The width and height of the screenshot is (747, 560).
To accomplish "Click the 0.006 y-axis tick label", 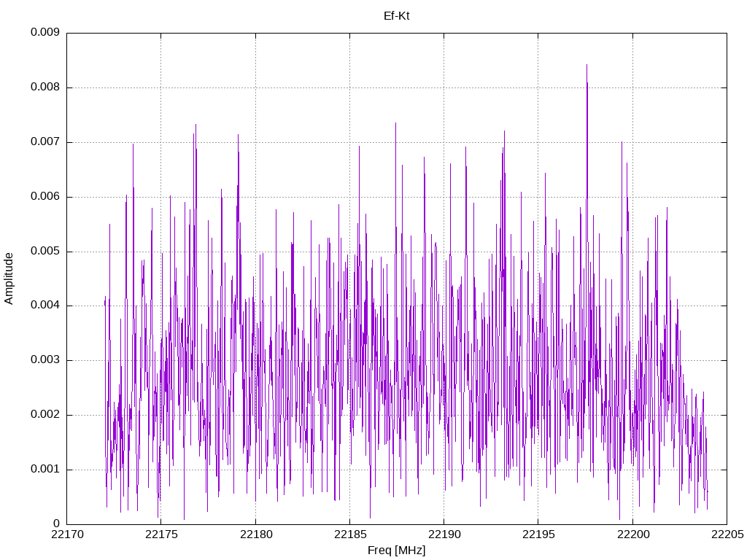I will 45,197.
